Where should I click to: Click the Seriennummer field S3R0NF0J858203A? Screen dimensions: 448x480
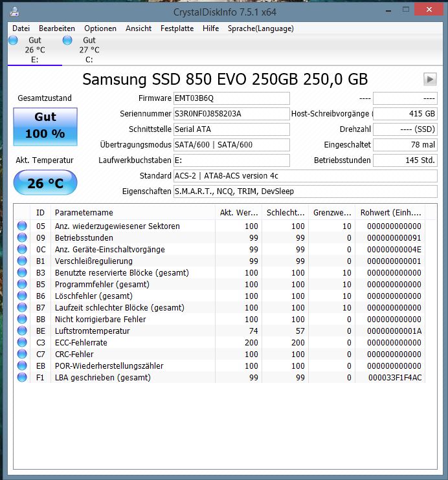(231, 114)
